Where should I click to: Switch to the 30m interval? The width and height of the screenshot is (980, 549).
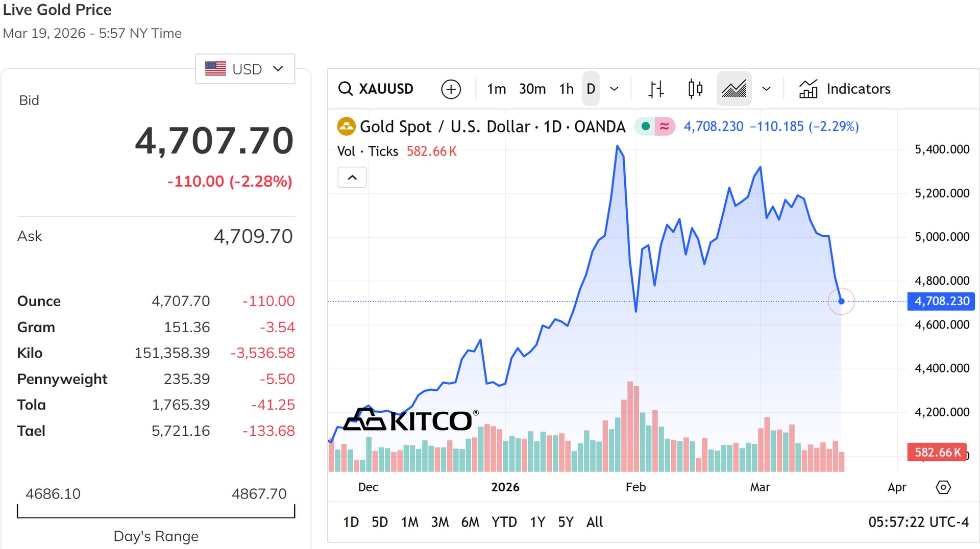click(x=532, y=89)
